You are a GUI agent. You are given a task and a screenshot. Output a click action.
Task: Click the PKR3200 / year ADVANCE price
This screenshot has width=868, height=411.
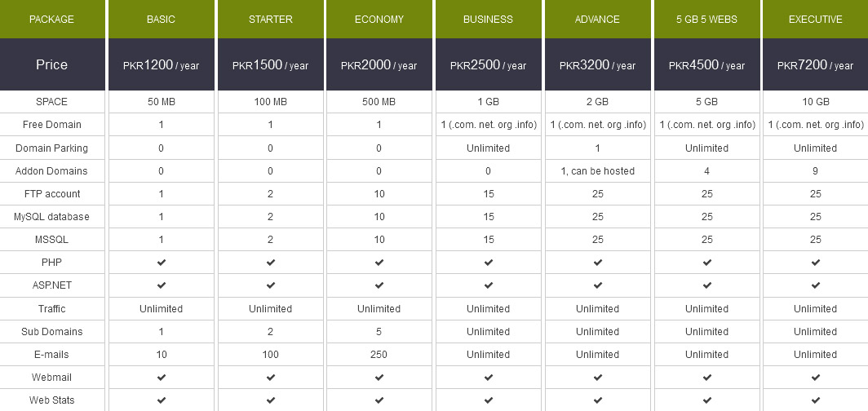tap(597, 64)
